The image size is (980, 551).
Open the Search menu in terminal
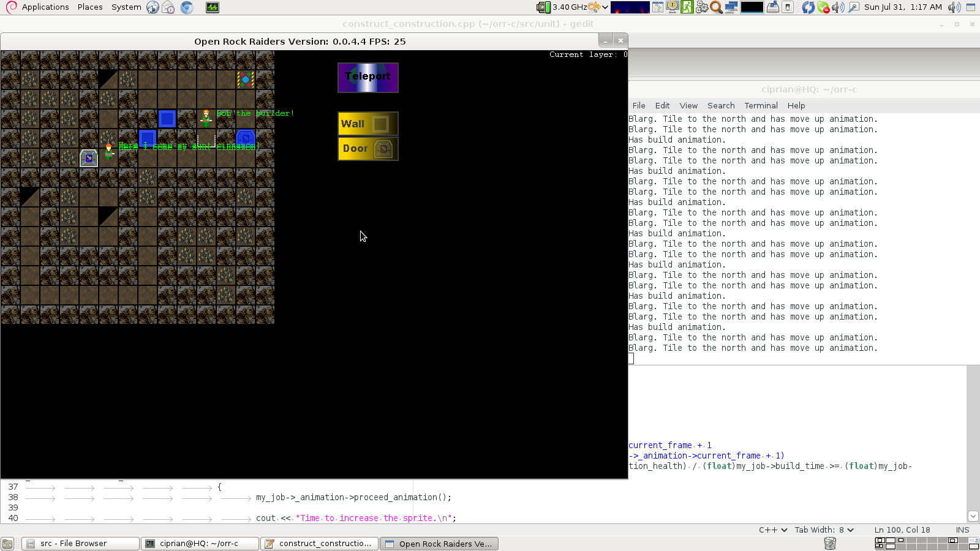pyautogui.click(x=721, y=105)
